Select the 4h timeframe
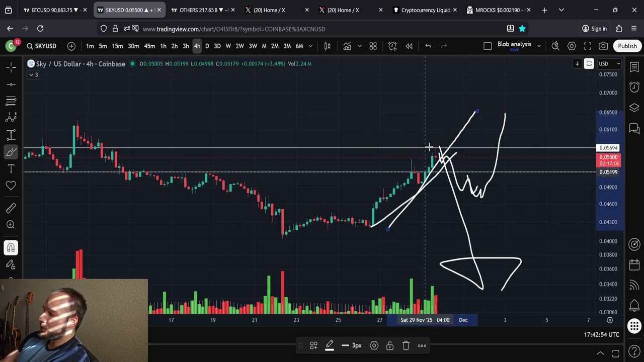Screen dimensions: 644x362 click(x=197, y=46)
